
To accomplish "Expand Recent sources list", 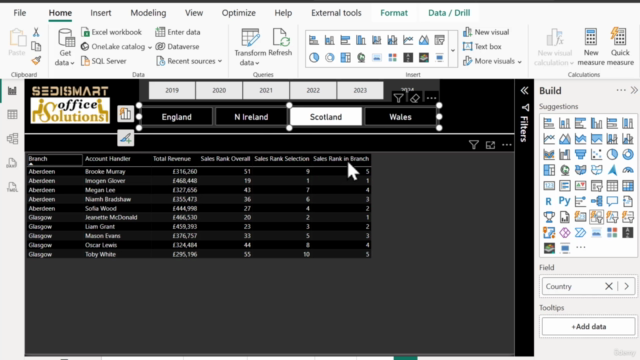I will (x=189, y=61).
